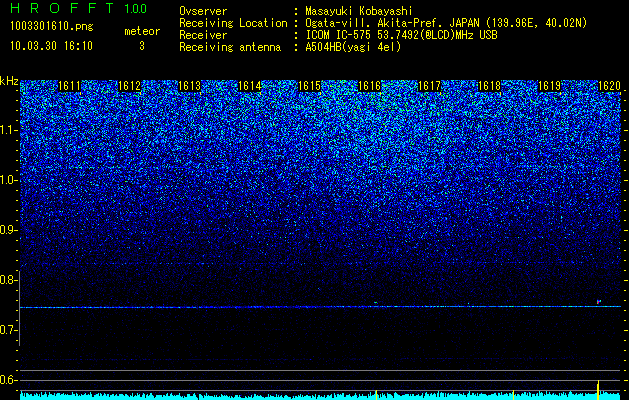The width and height of the screenshot is (629, 400).
Task: Click the 1615 time marker
Action: click(310, 86)
